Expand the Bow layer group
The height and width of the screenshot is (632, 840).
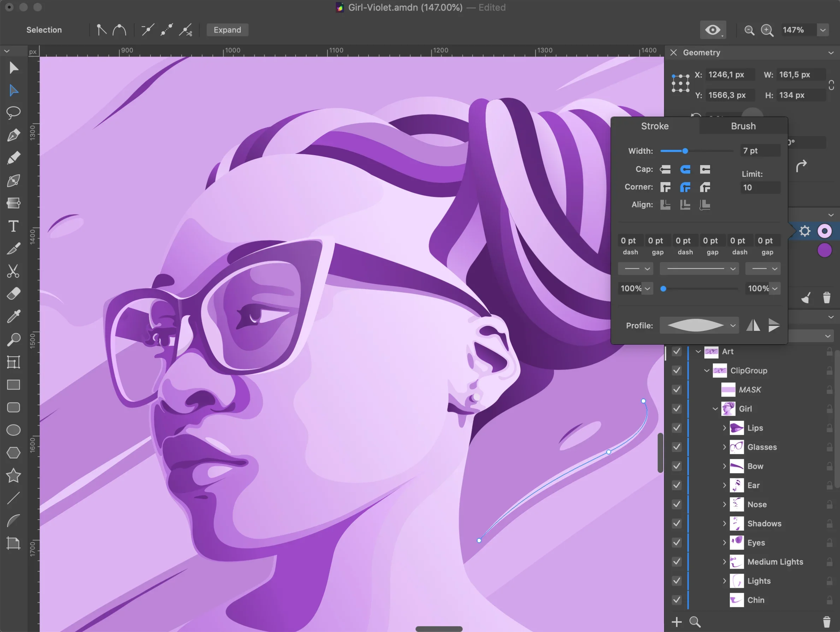724,466
